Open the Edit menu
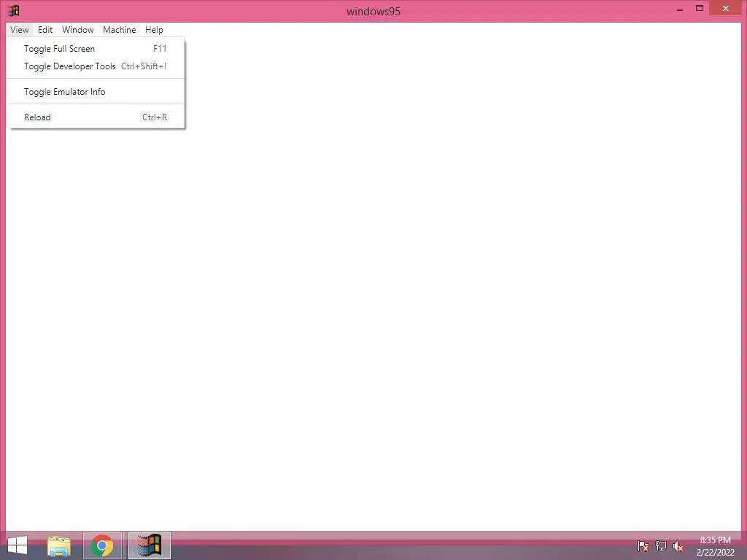The width and height of the screenshot is (747, 560). point(45,29)
